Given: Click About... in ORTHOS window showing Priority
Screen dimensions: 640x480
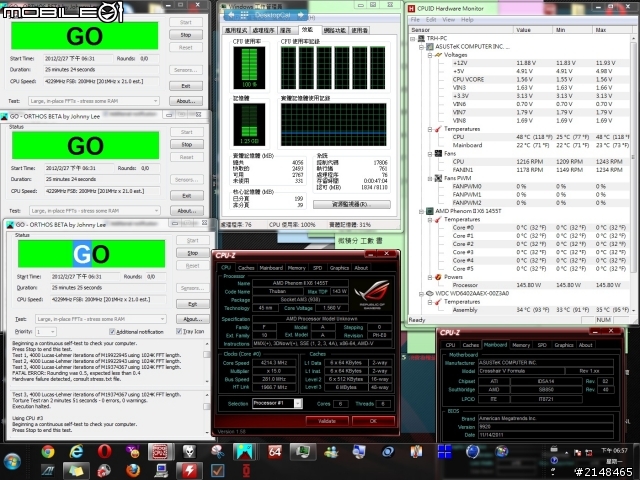Looking at the screenshot, I should [193, 319].
